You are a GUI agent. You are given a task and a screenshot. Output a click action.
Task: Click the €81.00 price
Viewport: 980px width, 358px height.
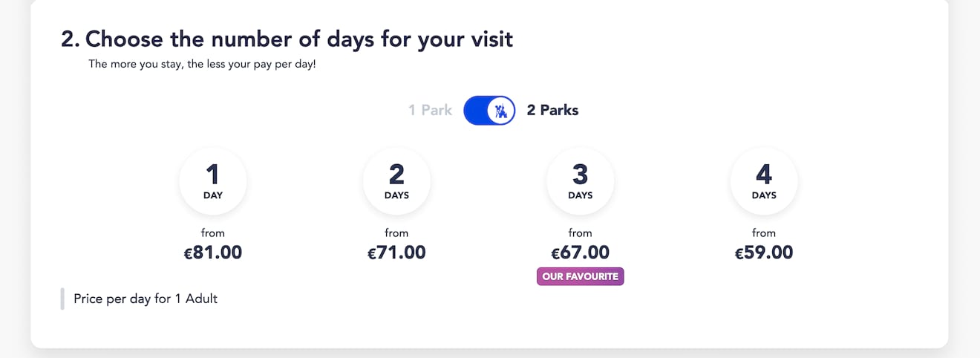[213, 253]
